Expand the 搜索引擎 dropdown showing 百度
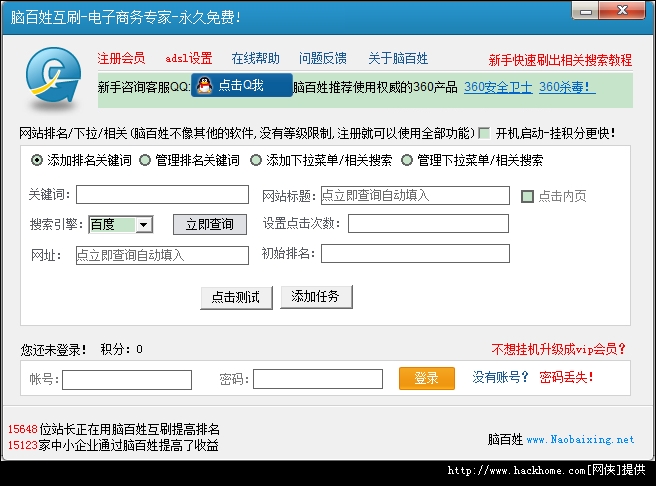 (143, 225)
